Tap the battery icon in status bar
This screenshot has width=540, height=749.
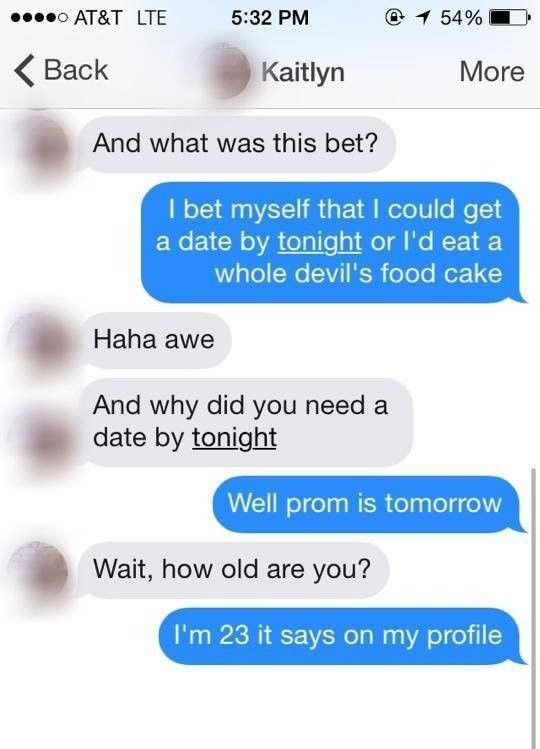tap(508, 18)
